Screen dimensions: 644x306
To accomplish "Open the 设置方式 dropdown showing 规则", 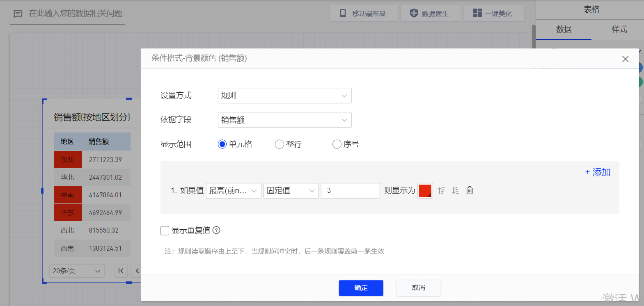I will (x=284, y=96).
